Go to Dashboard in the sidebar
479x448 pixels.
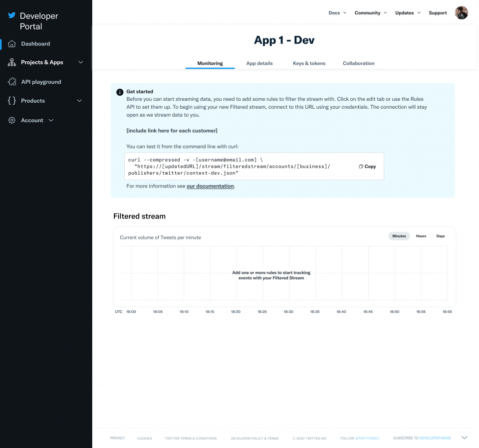pyautogui.click(x=35, y=44)
